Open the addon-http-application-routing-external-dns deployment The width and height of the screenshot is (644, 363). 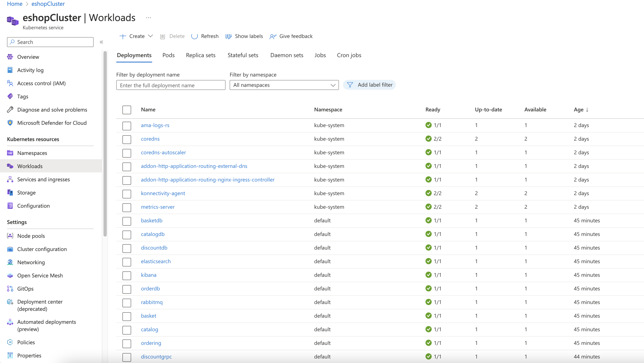tap(194, 166)
